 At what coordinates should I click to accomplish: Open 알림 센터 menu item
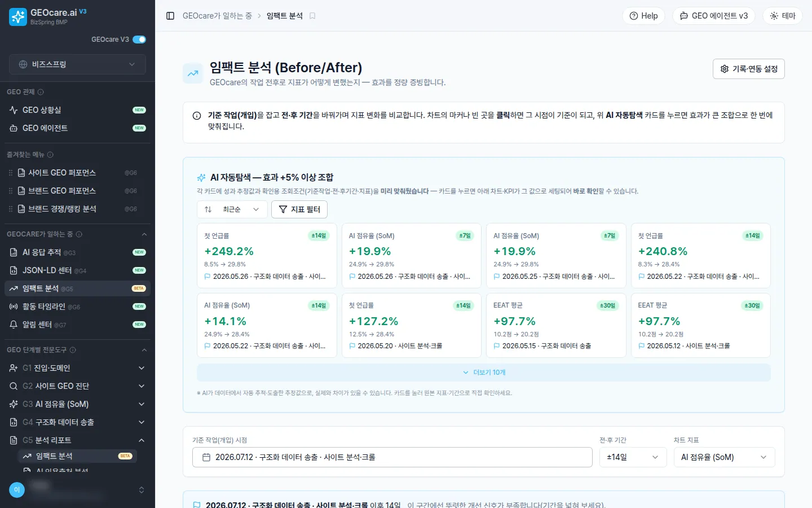[x=77, y=325]
